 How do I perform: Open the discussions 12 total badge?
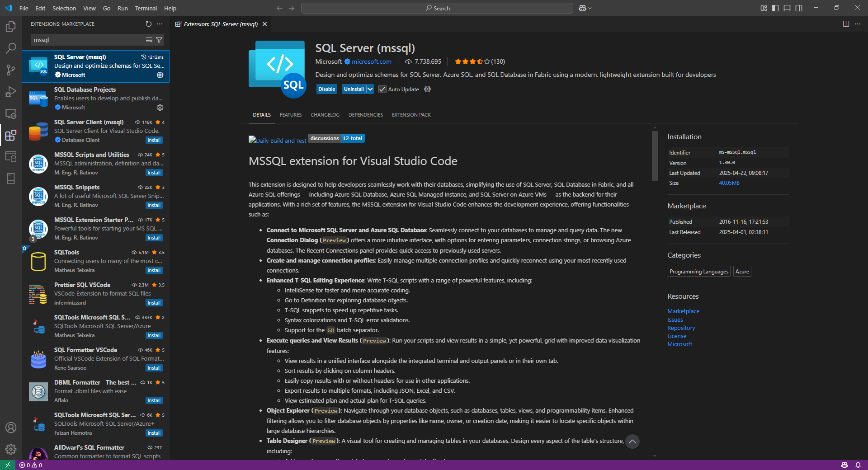click(x=336, y=138)
